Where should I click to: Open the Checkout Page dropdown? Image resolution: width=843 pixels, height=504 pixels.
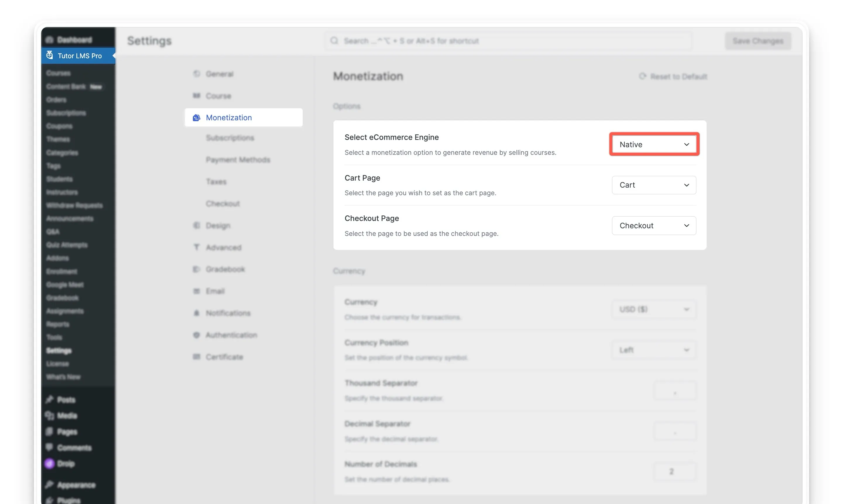point(654,225)
